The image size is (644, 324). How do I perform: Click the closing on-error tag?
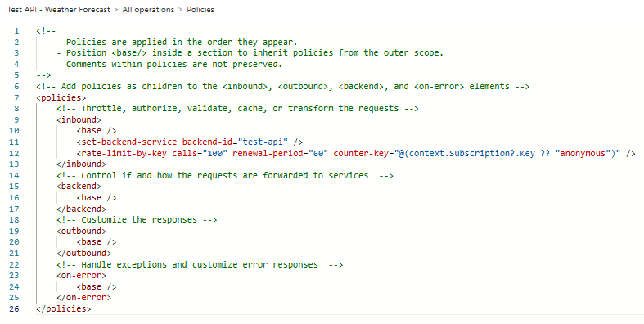tap(83, 298)
